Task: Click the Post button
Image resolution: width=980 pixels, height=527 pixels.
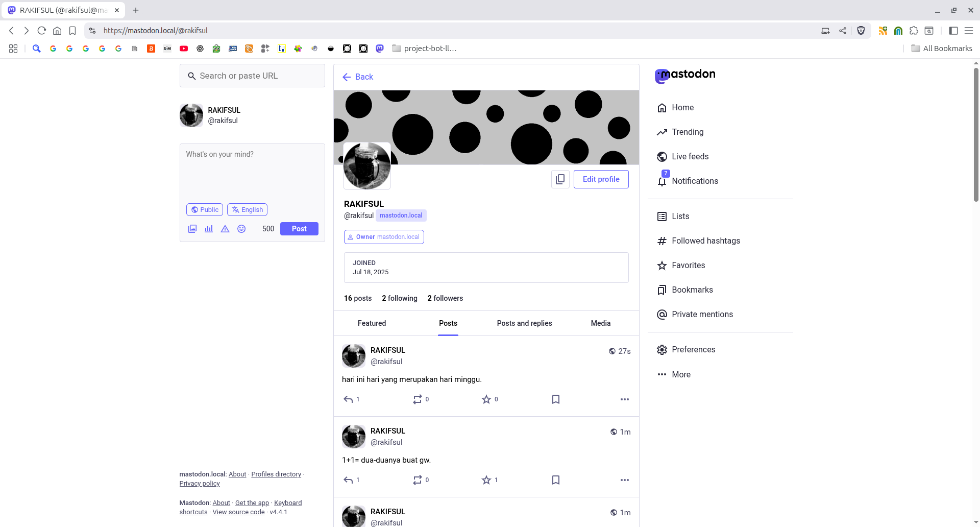Action: tap(299, 229)
